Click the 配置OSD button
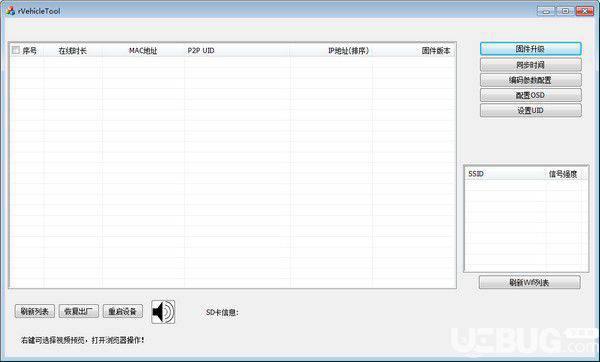 click(530, 95)
